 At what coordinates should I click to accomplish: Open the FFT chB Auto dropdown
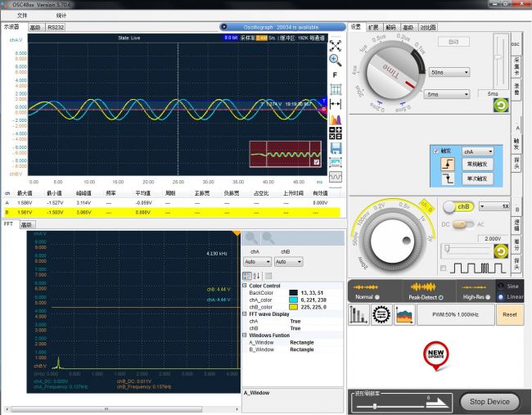pyautogui.click(x=288, y=262)
